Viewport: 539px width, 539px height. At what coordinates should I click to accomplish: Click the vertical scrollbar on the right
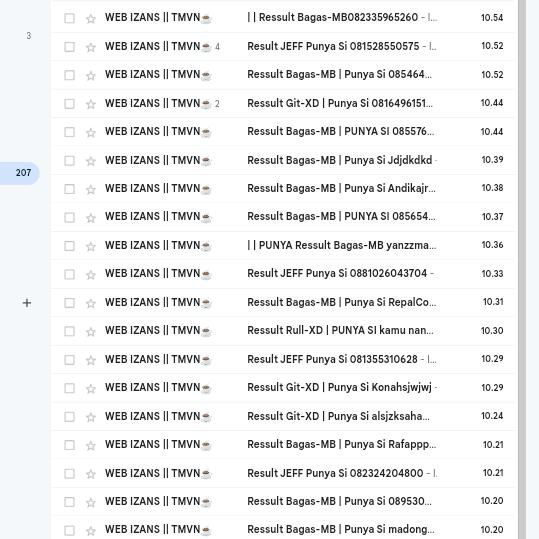(522, 270)
